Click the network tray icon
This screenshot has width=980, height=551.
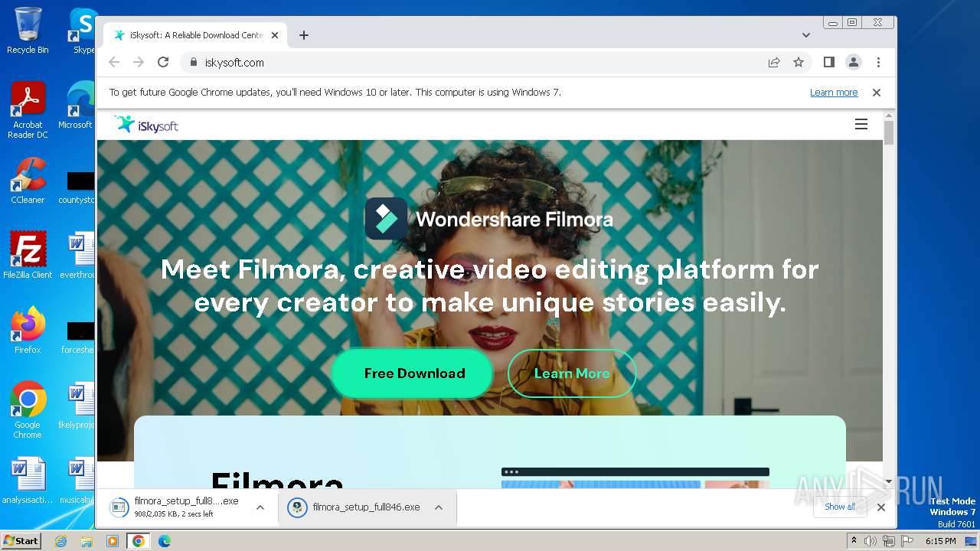[889, 541]
